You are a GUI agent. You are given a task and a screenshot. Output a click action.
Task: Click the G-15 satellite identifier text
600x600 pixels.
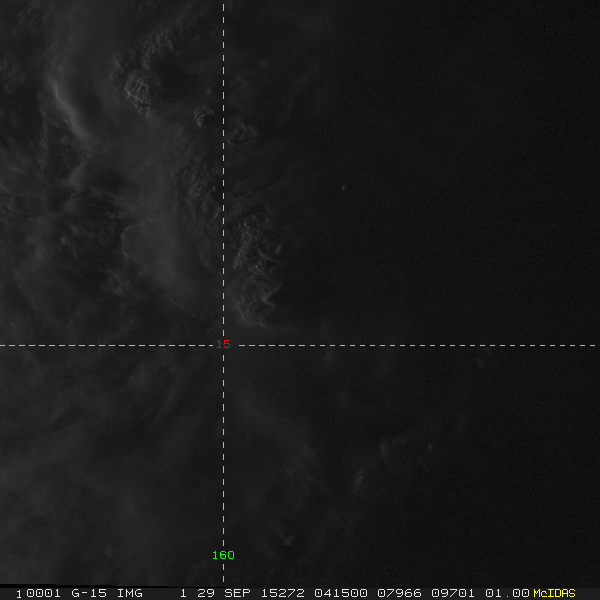(88, 593)
